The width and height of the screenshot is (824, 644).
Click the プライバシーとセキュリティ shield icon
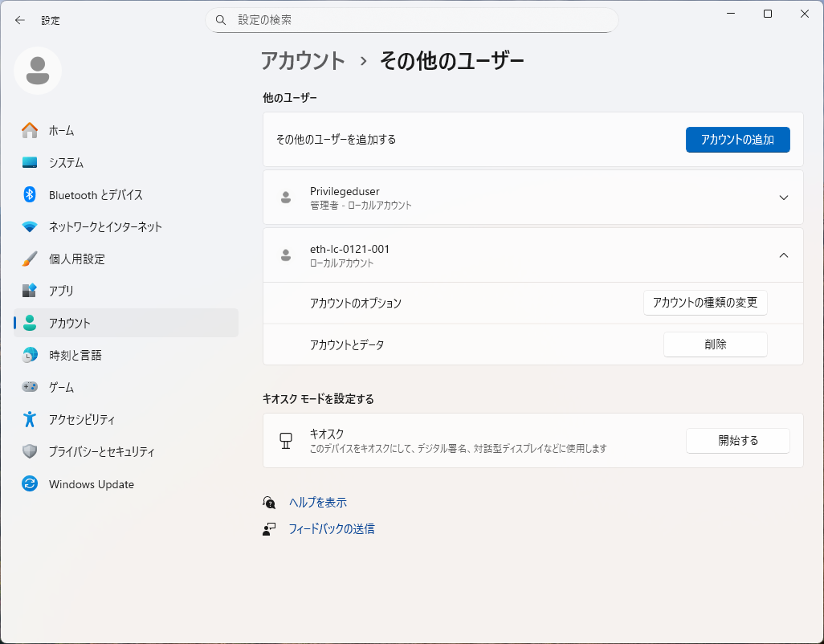click(30, 451)
